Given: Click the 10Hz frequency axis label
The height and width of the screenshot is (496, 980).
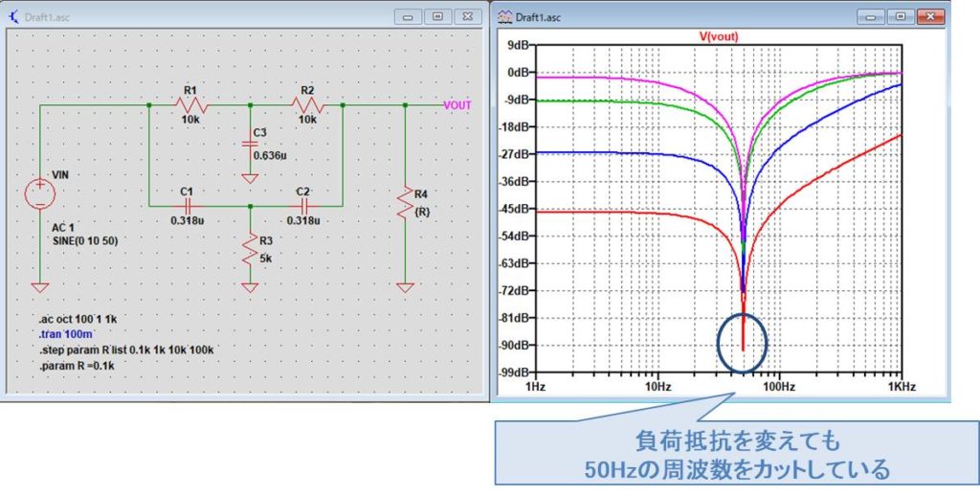Looking at the screenshot, I should pyautogui.click(x=657, y=387).
